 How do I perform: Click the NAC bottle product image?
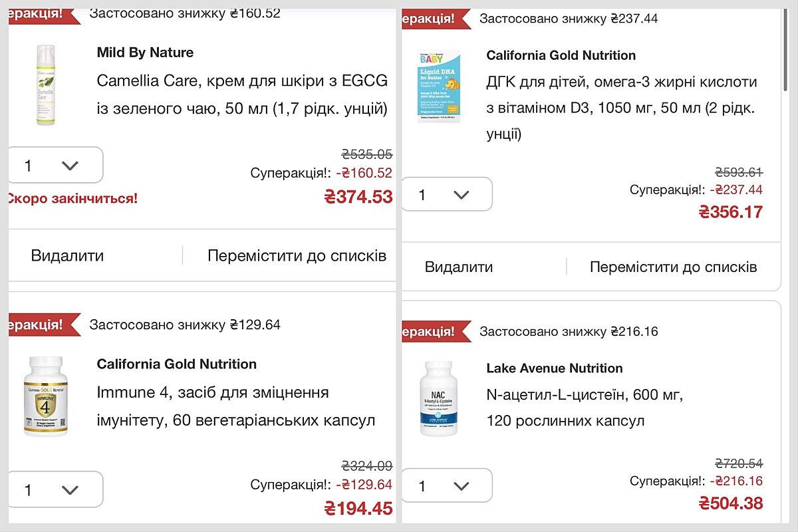point(439,398)
